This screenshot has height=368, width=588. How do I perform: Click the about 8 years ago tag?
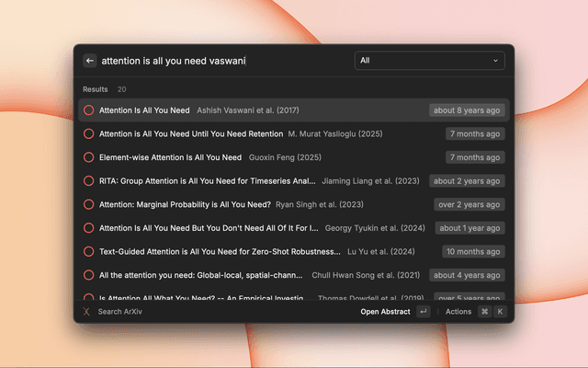[466, 110]
